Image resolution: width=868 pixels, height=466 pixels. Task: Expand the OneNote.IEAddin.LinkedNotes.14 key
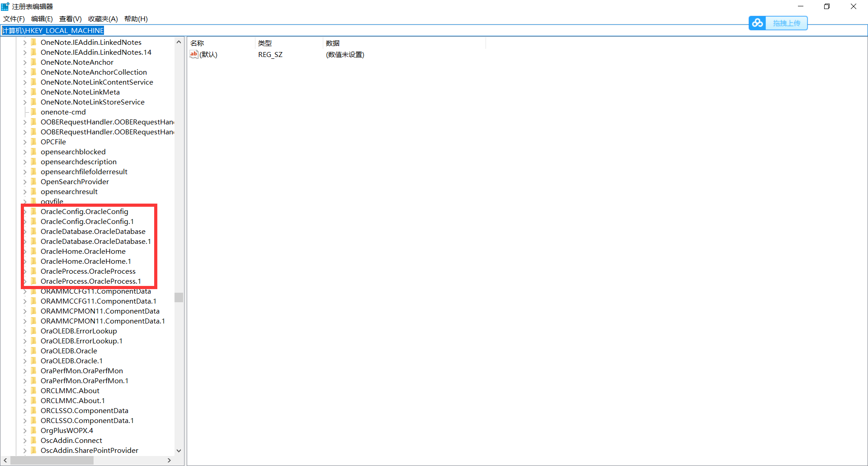(25, 52)
